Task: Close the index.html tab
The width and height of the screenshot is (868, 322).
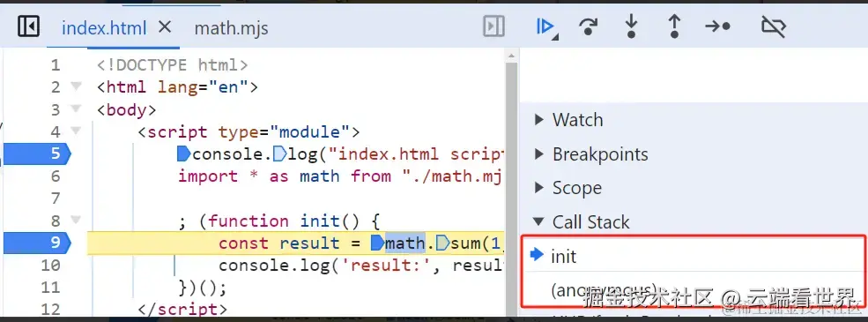Action: coord(165,26)
